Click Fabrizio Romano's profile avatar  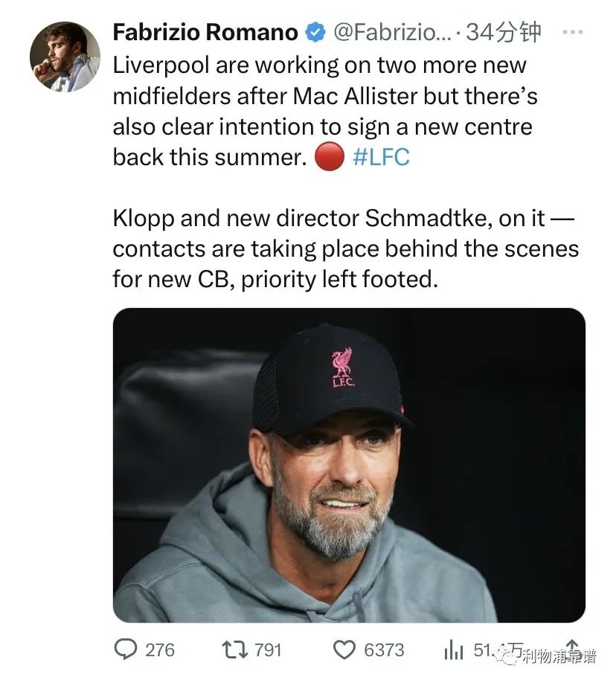point(65,57)
